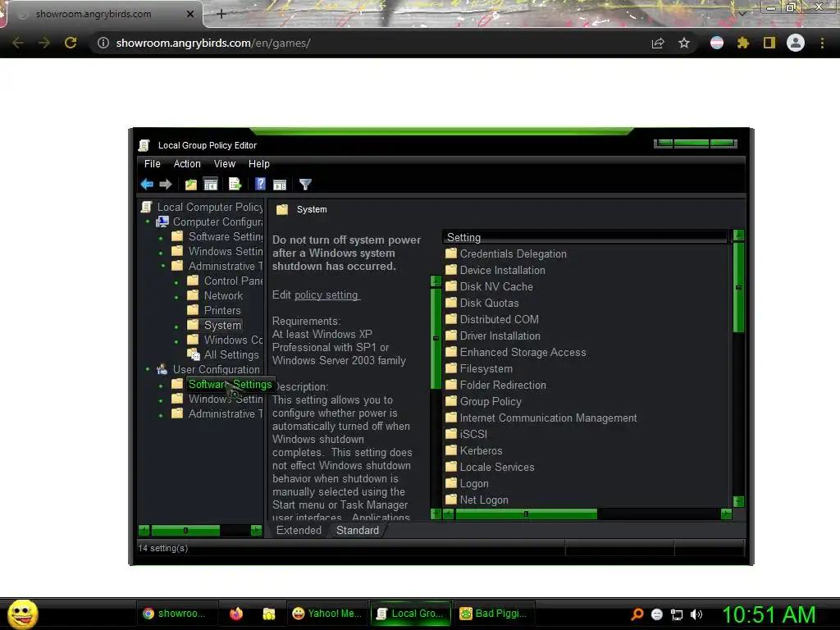Click the Net Logon folder icon
This screenshot has width=840, height=630.
[451, 500]
